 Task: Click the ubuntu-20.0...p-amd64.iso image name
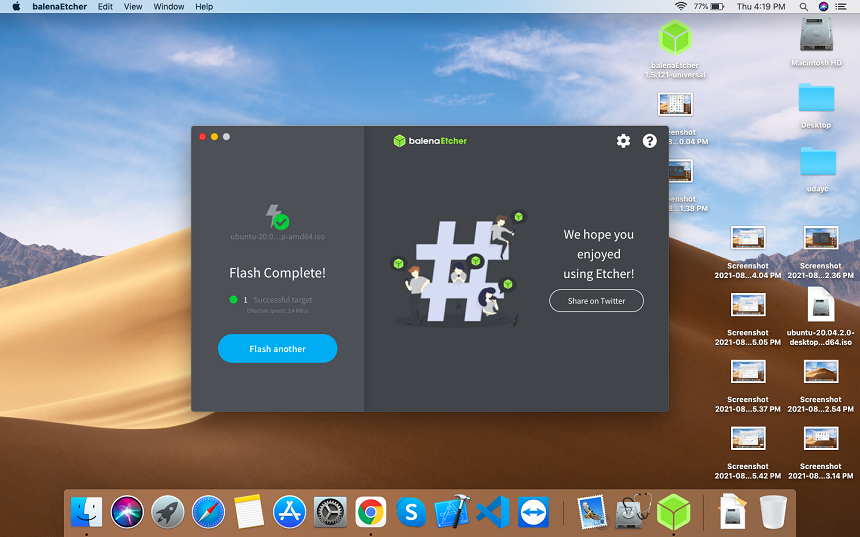(278, 236)
